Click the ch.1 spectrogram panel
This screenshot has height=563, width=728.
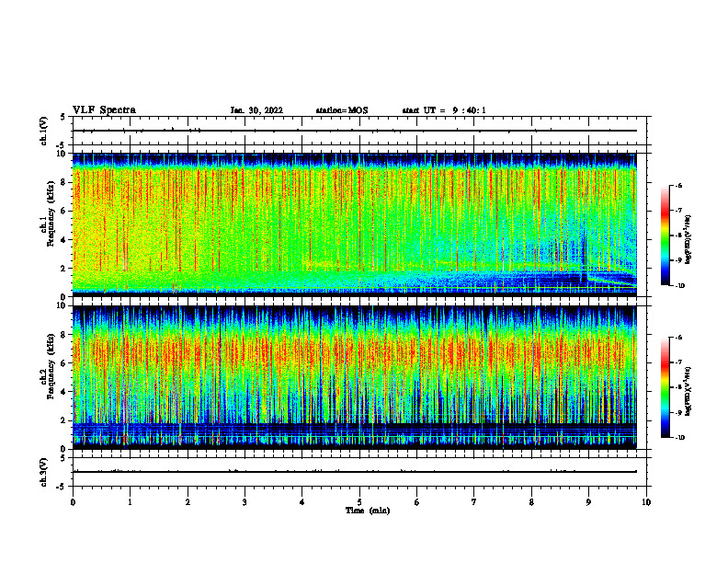(x=354, y=224)
